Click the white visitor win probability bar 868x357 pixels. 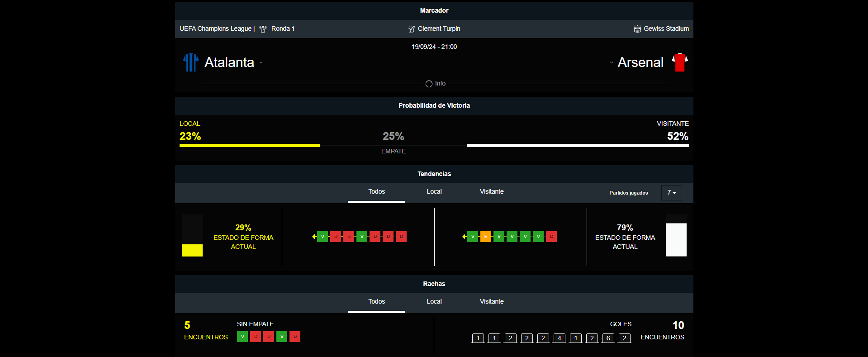pyautogui.click(x=578, y=145)
